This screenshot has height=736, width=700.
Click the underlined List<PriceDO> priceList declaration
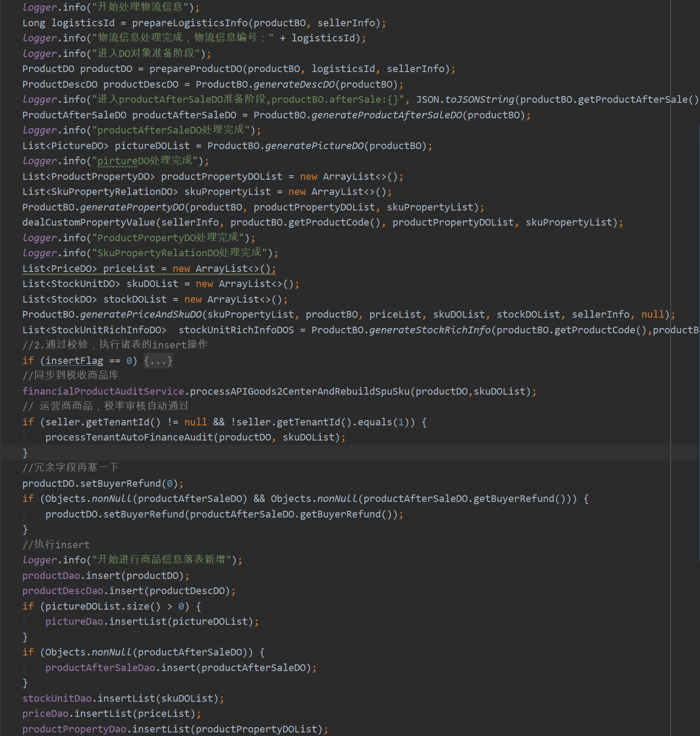coord(149,269)
